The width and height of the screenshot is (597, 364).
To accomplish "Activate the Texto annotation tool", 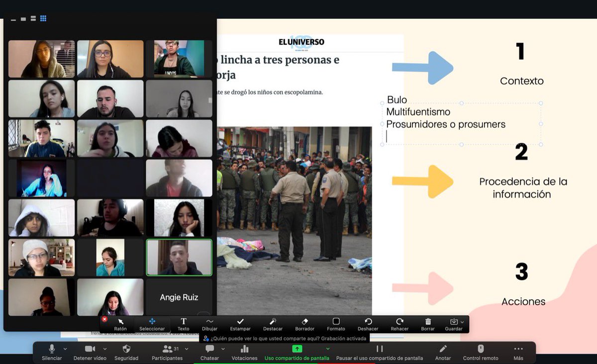I will click(x=184, y=324).
